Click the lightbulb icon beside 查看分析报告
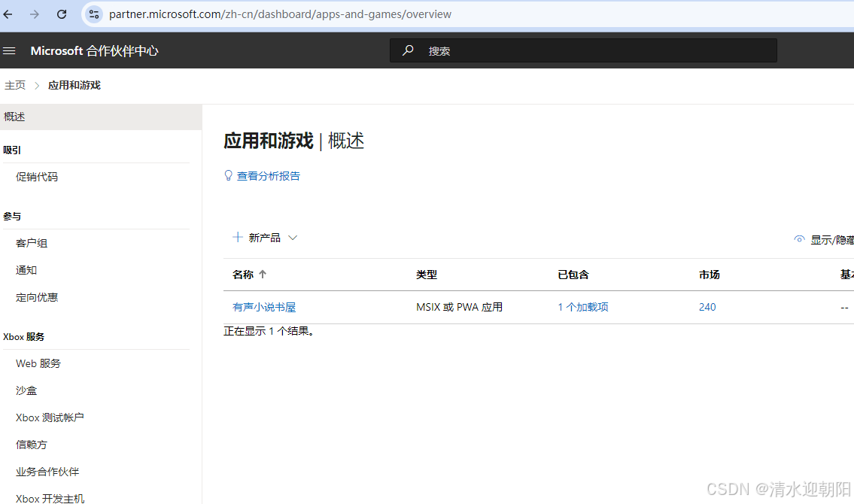 pyautogui.click(x=229, y=176)
